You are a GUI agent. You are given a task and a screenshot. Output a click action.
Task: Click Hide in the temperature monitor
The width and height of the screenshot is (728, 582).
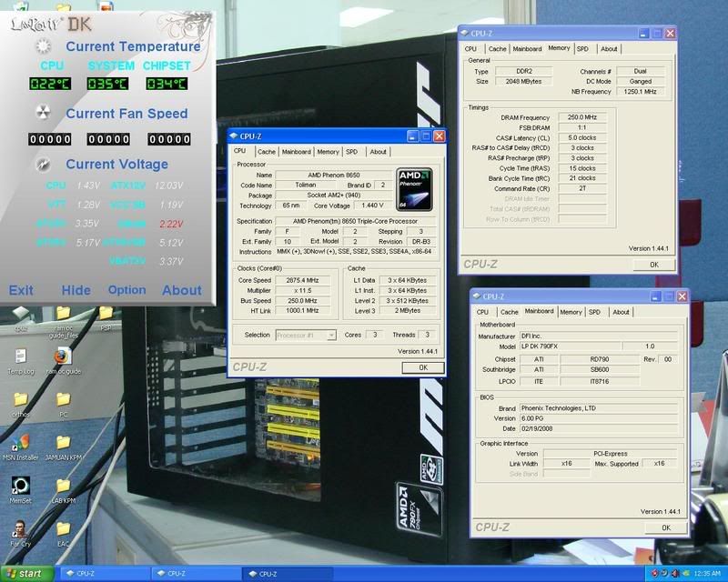click(77, 289)
